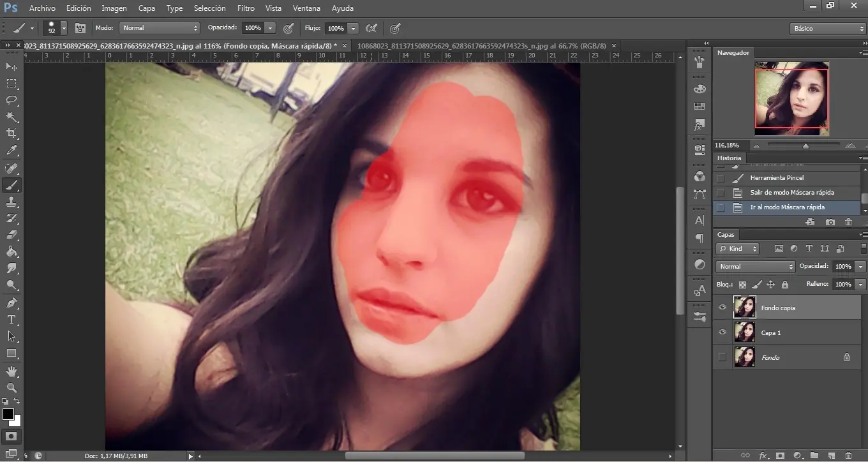Toggle pressure for opacity button
The width and height of the screenshot is (868, 462).
(x=288, y=28)
